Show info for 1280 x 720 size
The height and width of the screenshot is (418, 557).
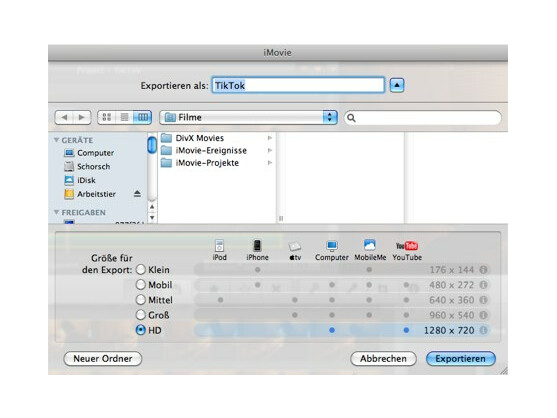(483, 330)
